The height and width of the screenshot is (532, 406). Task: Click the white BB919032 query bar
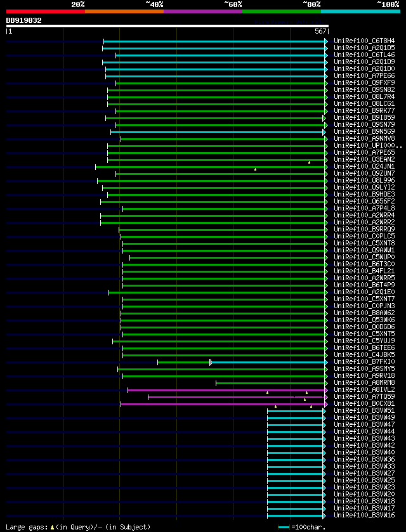tap(167, 26)
